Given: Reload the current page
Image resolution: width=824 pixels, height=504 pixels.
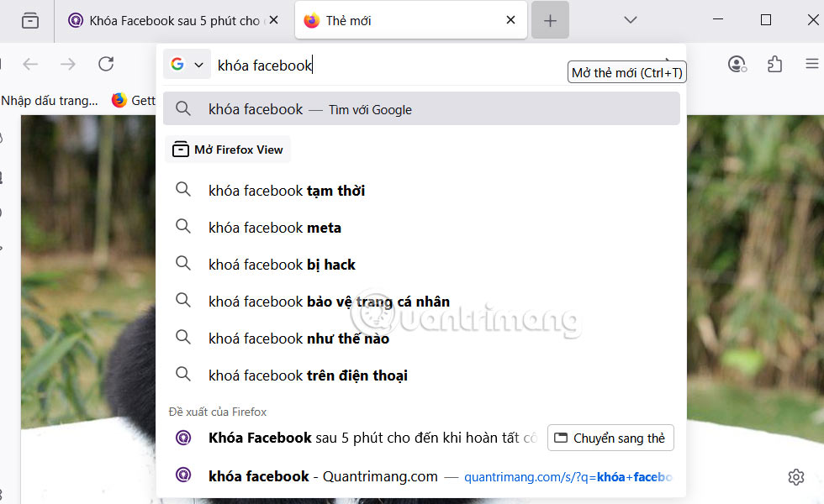Looking at the screenshot, I should click(106, 64).
